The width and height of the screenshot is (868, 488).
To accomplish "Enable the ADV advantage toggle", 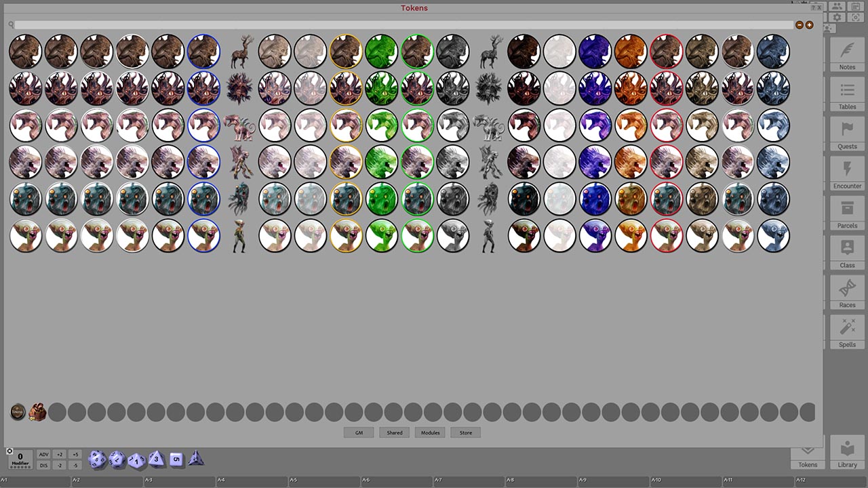I will tap(43, 454).
